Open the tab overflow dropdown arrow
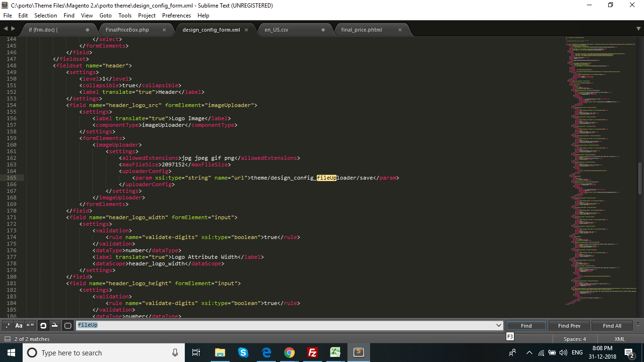644x362 pixels. click(x=639, y=29)
